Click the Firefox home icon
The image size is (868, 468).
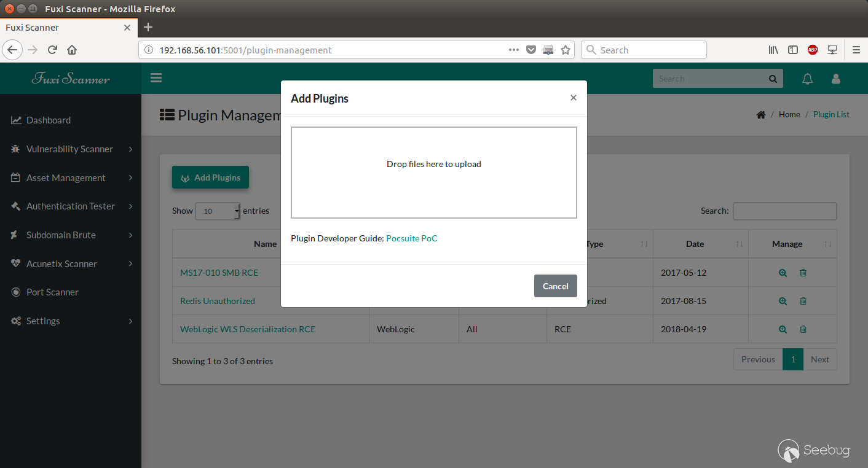(x=72, y=50)
